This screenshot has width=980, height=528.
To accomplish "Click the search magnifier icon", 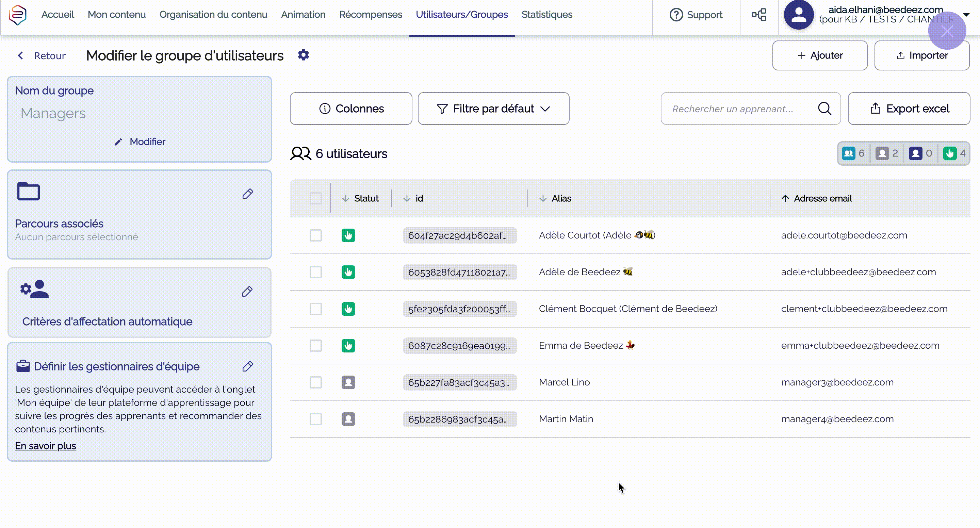I will pos(824,109).
